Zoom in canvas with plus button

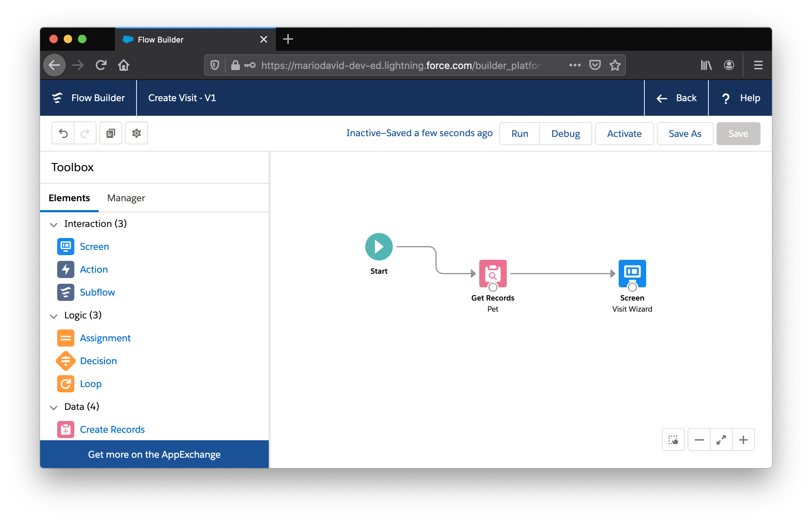[x=743, y=440]
